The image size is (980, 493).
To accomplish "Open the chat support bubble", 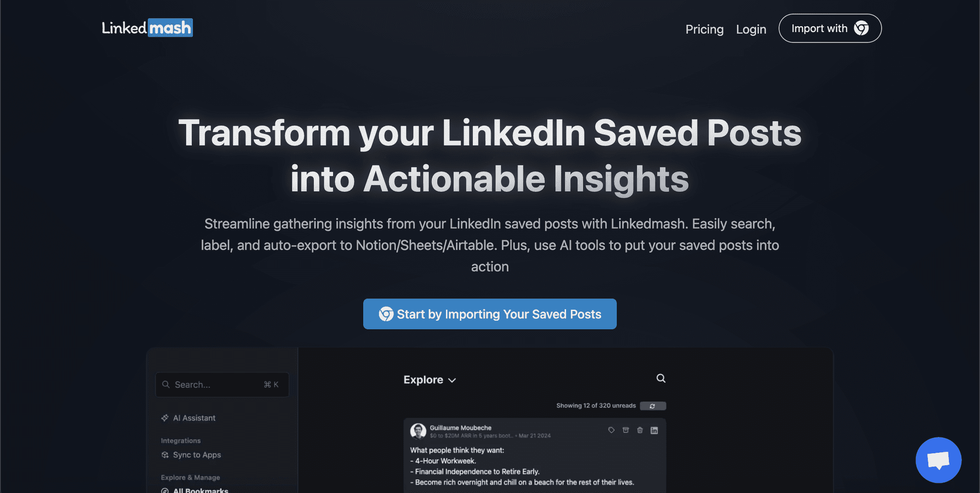I will click(938, 460).
